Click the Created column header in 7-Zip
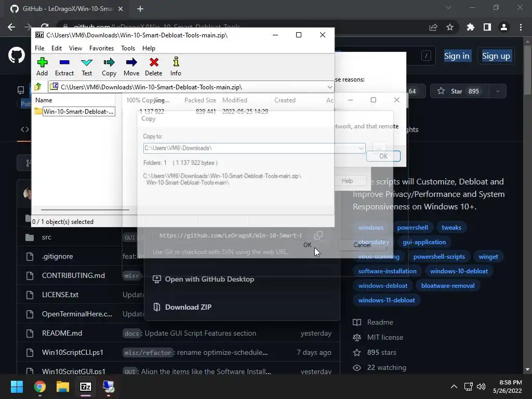The height and width of the screenshot is (399, 532). [285, 100]
